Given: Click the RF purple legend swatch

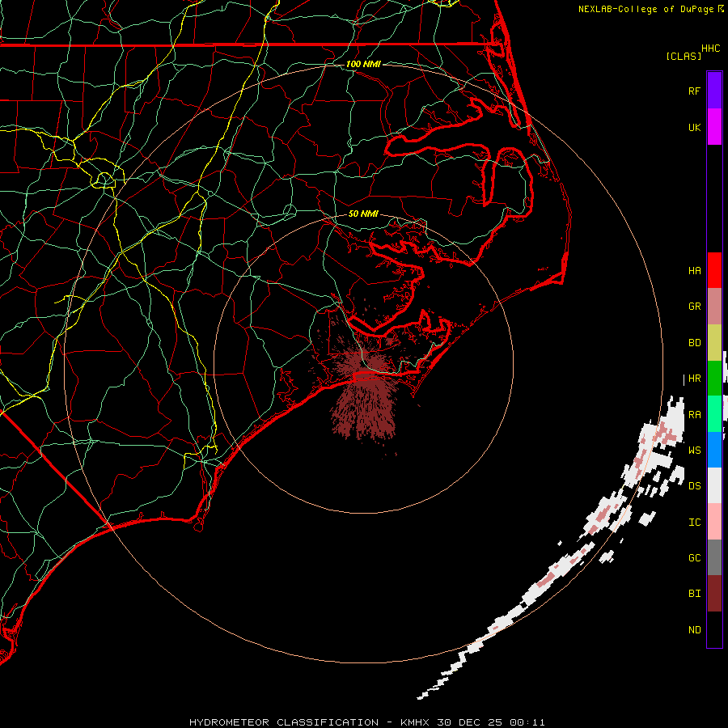Looking at the screenshot, I should (714, 91).
